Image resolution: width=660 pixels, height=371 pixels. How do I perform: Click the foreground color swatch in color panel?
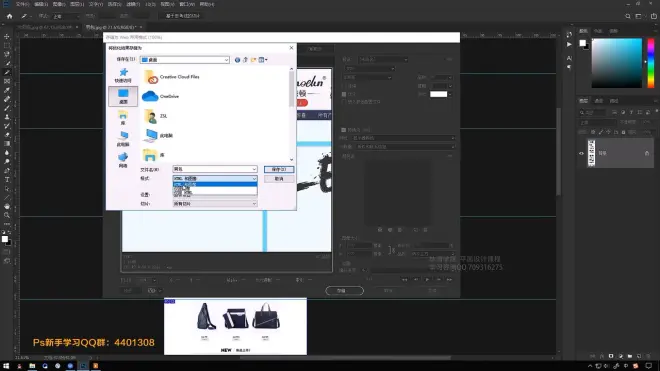(583, 43)
